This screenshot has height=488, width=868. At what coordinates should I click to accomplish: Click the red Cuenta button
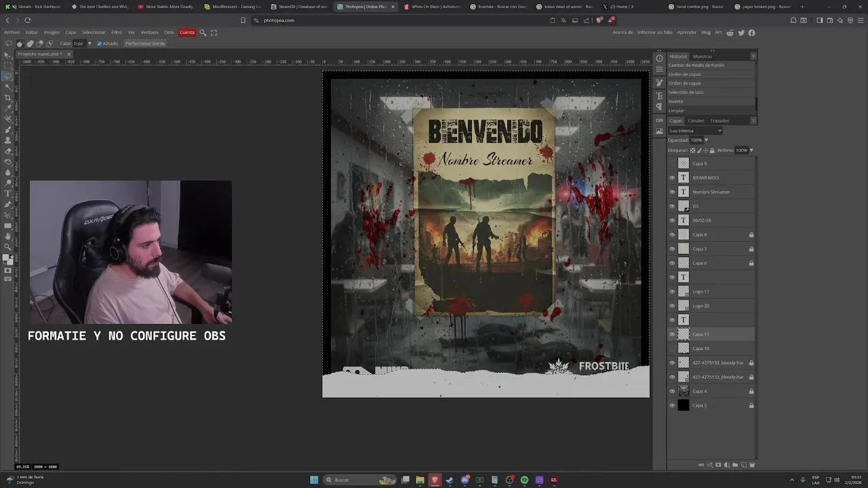[x=186, y=33]
